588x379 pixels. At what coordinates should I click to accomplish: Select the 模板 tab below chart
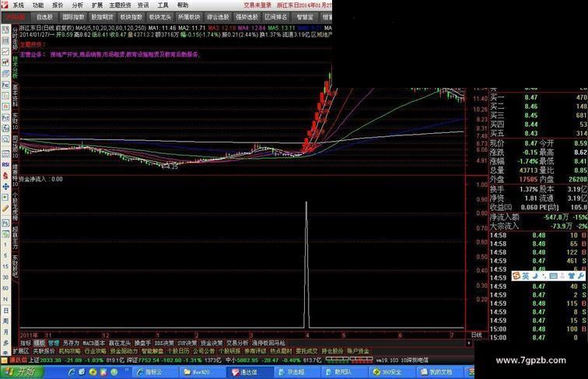point(40,343)
